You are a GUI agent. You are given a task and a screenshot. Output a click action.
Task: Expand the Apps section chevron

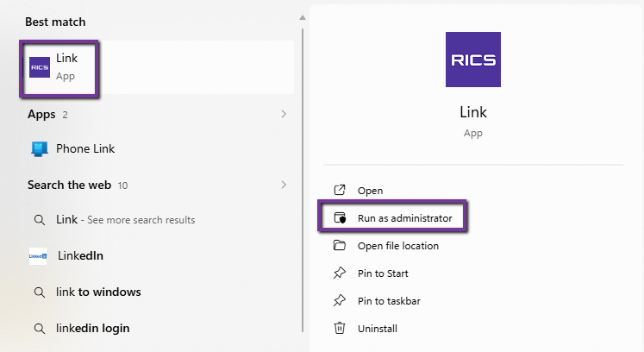click(x=284, y=114)
